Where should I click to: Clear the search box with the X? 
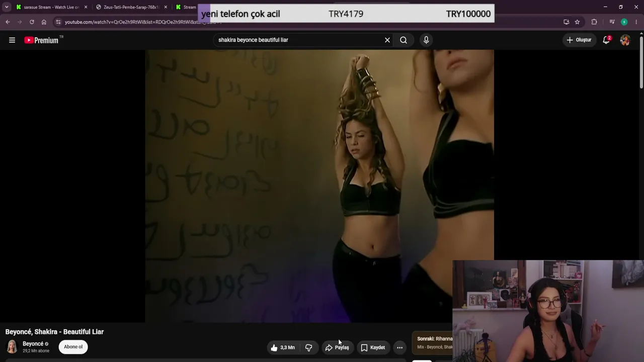(x=387, y=40)
